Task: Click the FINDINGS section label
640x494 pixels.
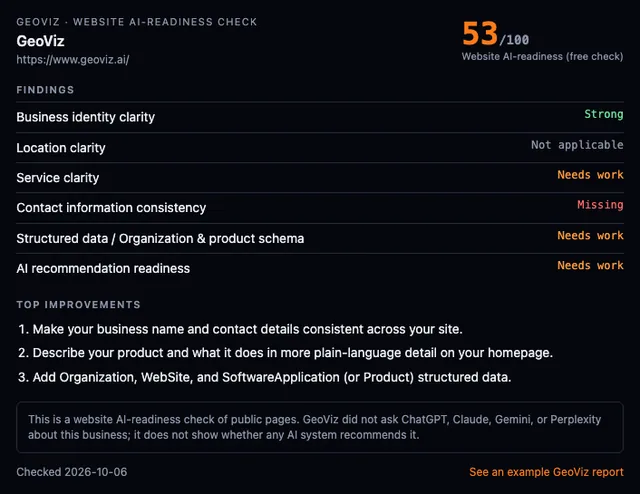Action: [45, 90]
